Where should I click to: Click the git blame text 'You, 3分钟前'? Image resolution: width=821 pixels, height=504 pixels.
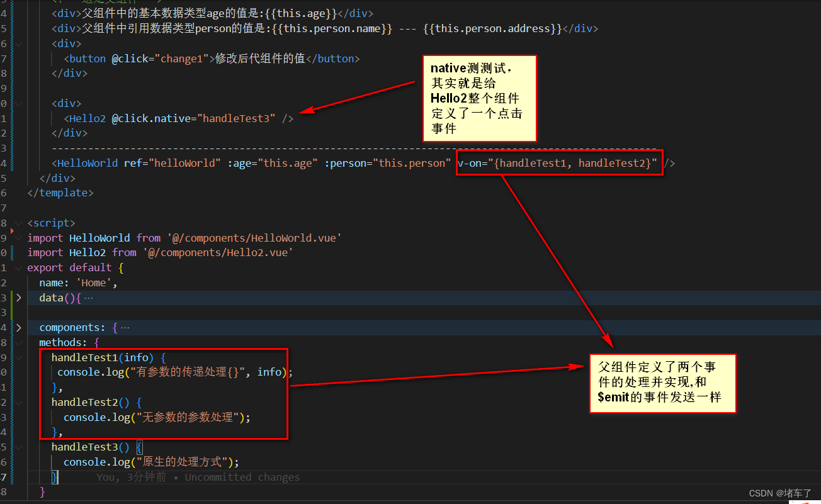click(x=131, y=478)
